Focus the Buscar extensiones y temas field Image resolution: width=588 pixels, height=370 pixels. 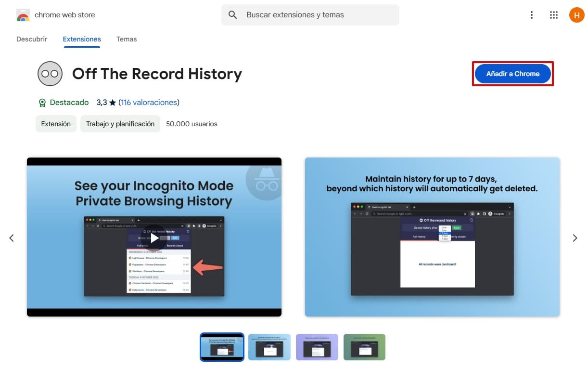[310, 15]
